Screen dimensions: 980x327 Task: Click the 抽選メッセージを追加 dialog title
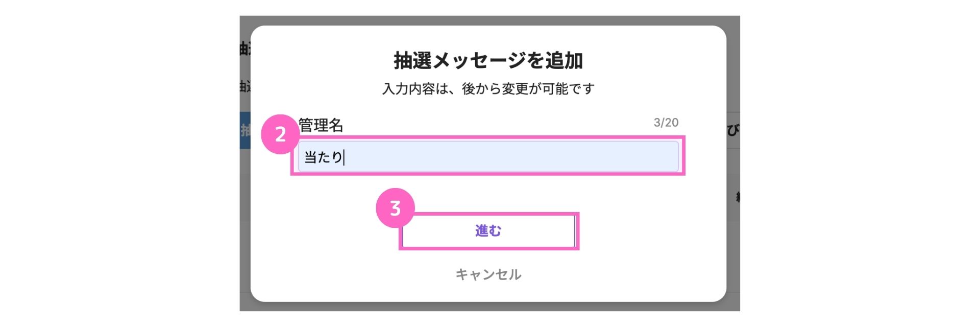pos(488,60)
